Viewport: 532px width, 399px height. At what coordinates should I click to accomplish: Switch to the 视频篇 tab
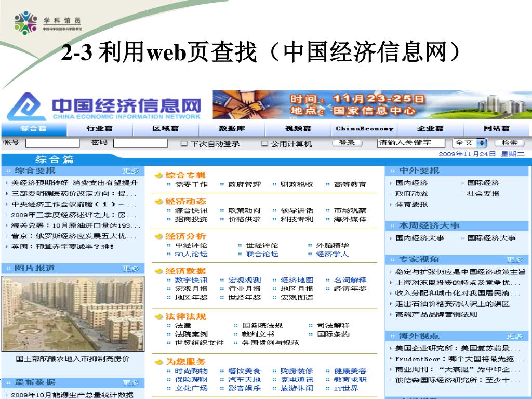(298, 129)
